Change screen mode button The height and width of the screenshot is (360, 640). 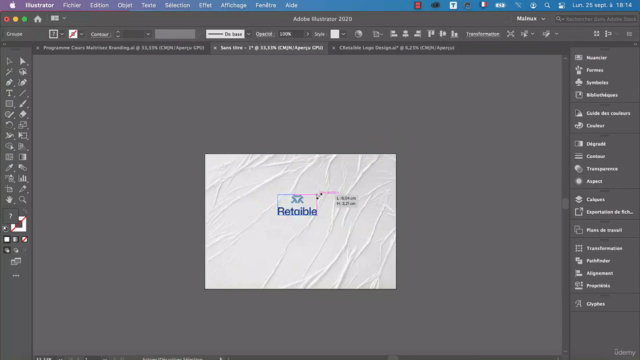click(16, 262)
